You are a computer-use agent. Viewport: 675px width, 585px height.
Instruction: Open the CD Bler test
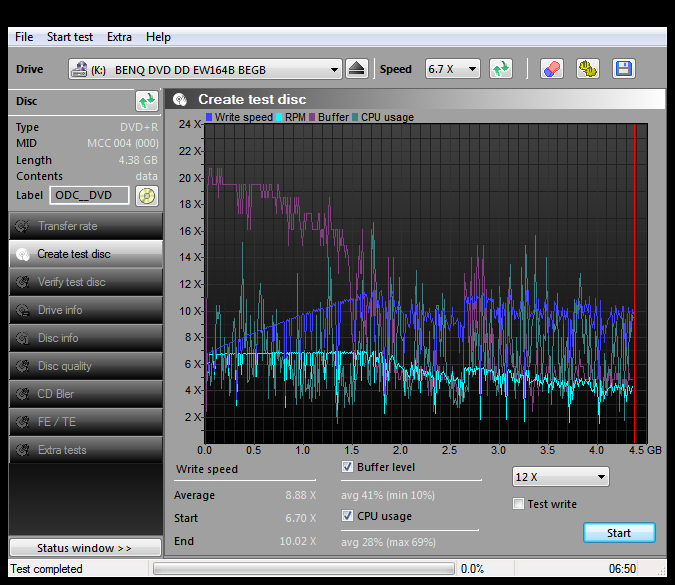click(86, 394)
